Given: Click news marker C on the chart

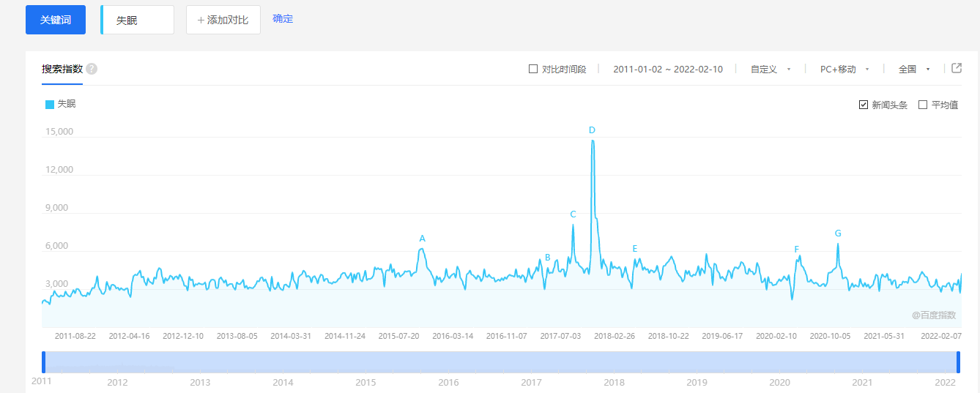Looking at the screenshot, I should pyautogui.click(x=573, y=214).
